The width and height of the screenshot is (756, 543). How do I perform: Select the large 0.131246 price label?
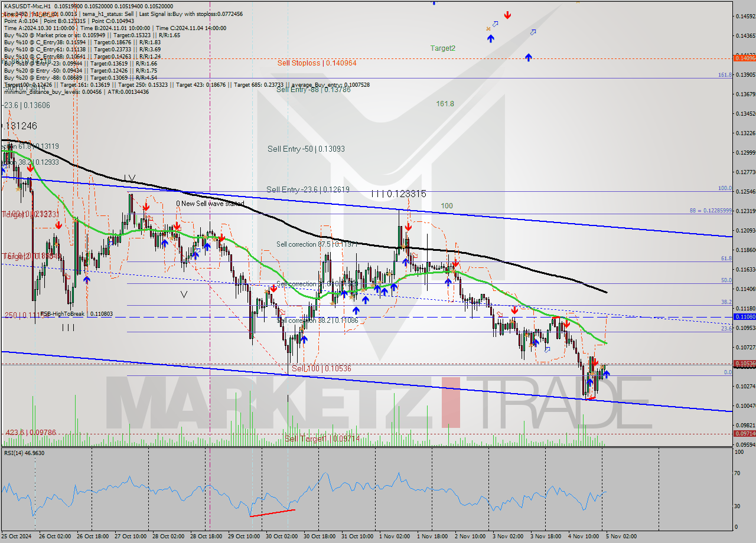tap(19, 126)
